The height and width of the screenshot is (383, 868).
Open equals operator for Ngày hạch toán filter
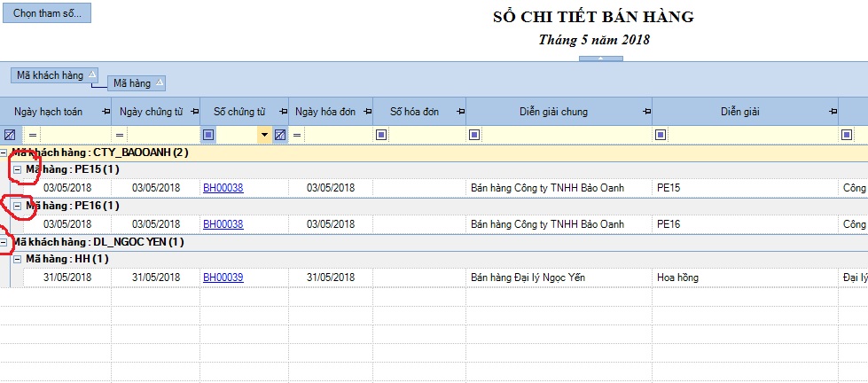click(32, 135)
